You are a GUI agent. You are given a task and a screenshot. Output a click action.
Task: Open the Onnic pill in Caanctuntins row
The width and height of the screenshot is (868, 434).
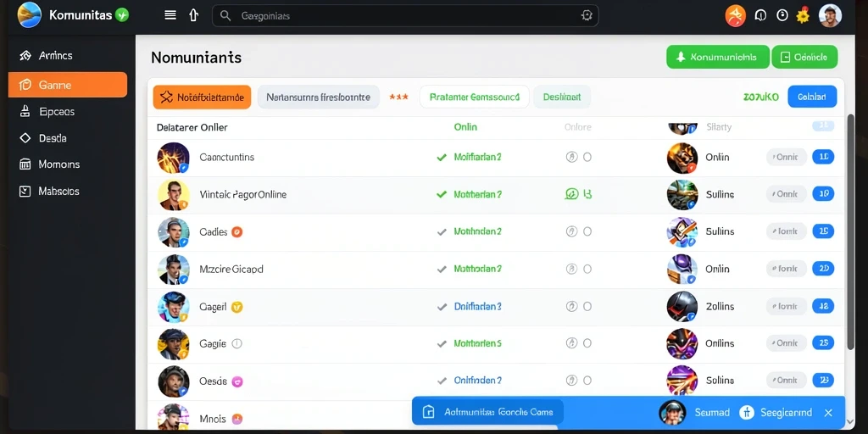(787, 157)
